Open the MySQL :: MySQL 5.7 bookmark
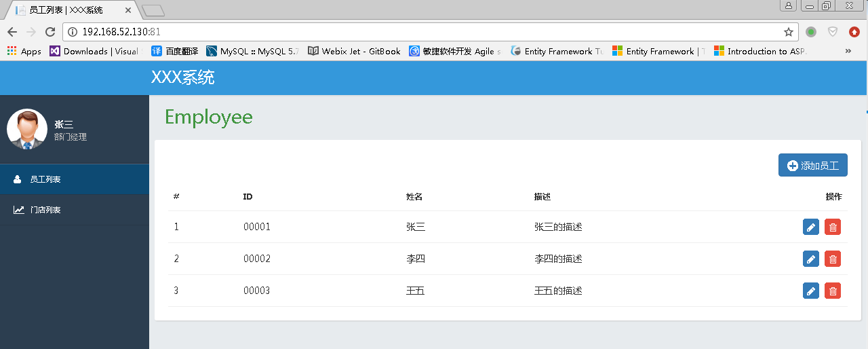868x349 pixels. pos(252,51)
